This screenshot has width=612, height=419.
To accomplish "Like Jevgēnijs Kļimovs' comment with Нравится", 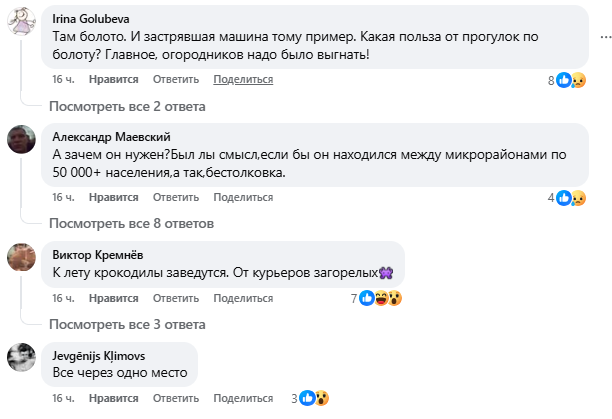I will 113,397.
